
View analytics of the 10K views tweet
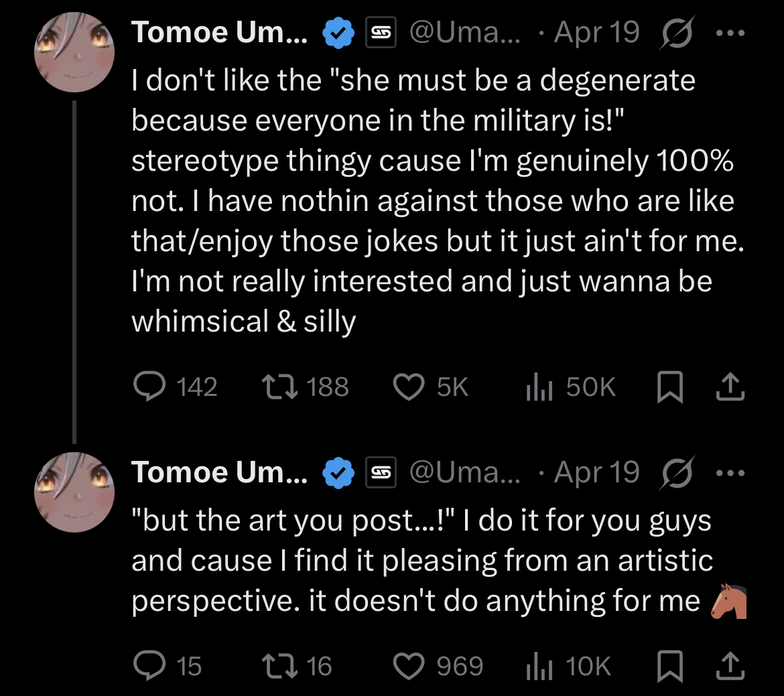[539, 666]
